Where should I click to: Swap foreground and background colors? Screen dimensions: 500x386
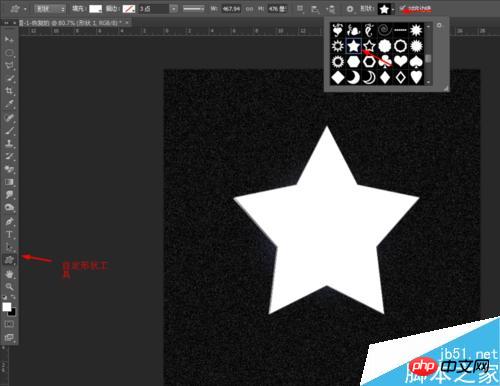click(x=13, y=297)
